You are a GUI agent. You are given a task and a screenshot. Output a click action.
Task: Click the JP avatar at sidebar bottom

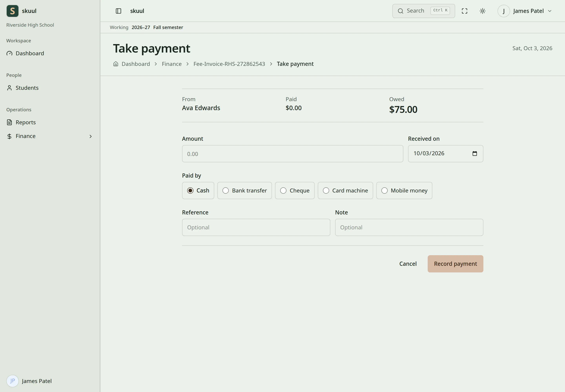[x=13, y=381]
